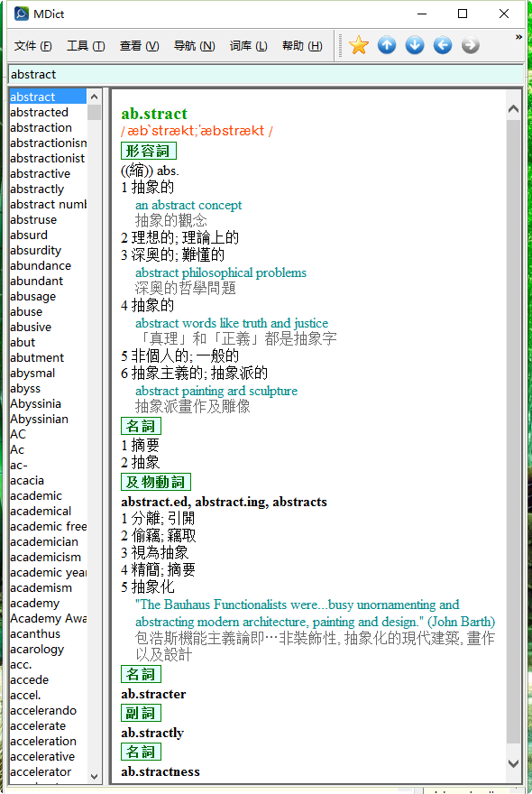
Task: Go back with the blue left arrow
Action: 443,45
